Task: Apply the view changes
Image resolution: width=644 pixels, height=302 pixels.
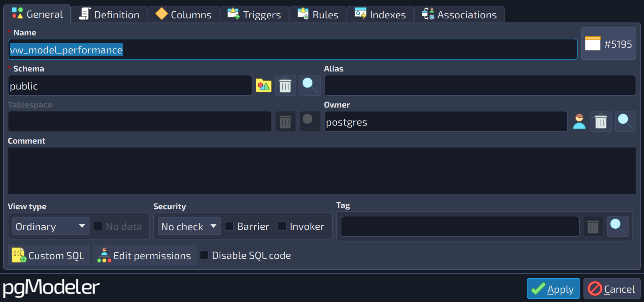Action: pos(553,288)
